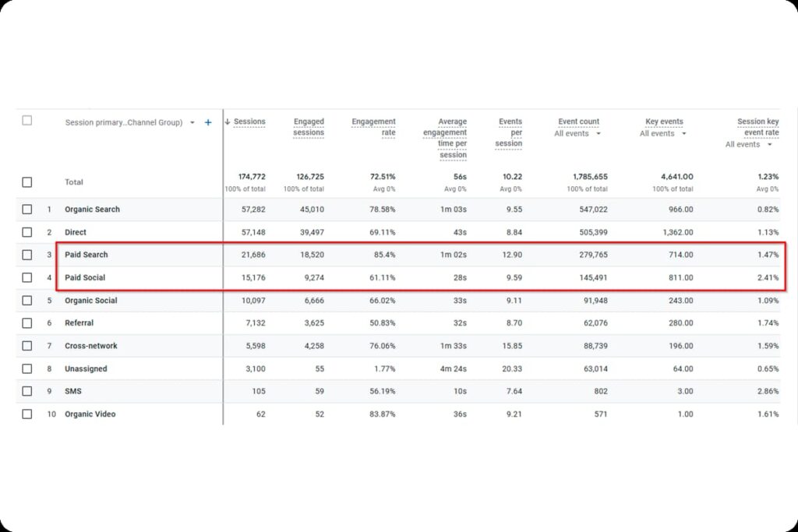Sort by Average engagement time per session
The image size is (798, 532).
(x=445, y=138)
